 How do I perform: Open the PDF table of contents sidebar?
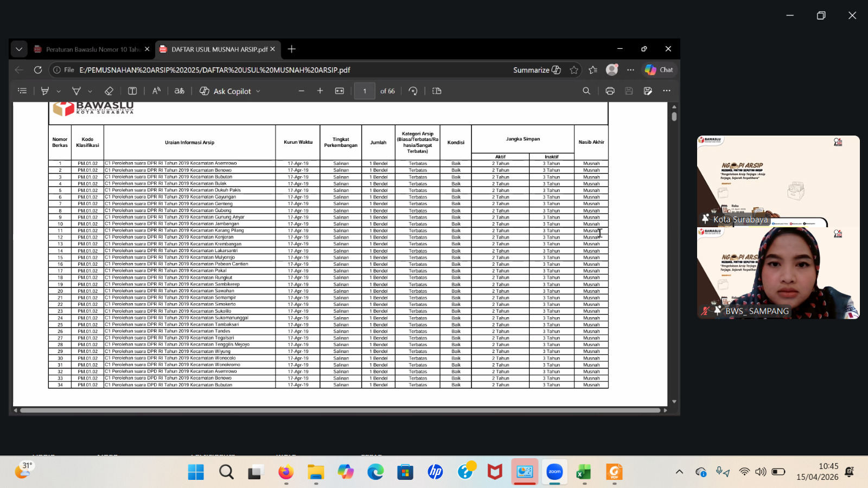tap(22, 91)
